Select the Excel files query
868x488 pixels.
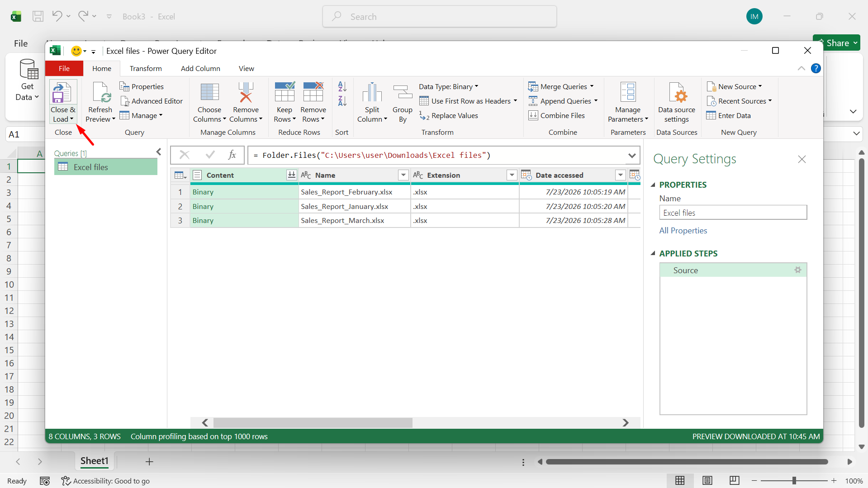click(x=106, y=167)
